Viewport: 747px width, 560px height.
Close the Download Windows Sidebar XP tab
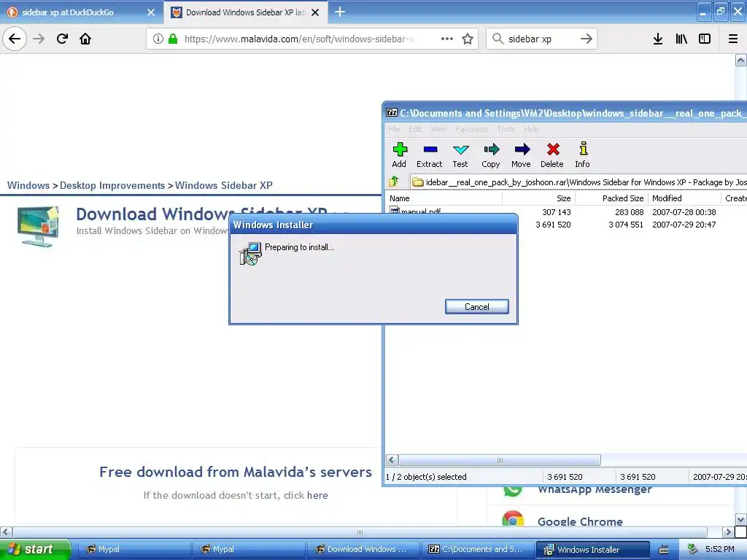pyautogui.click(x=315, y=12)
